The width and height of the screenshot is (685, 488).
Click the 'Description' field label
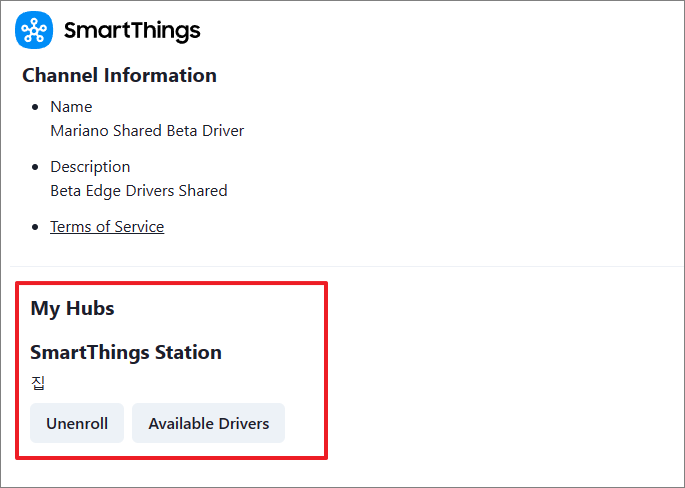click(90, 167)
